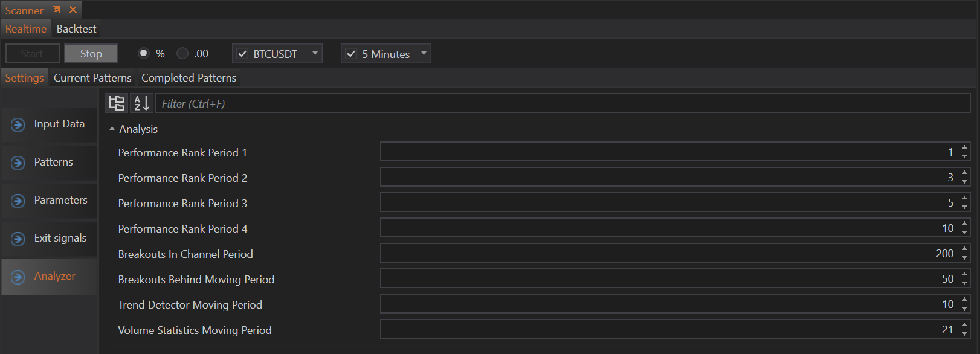980x354 pixels.
Task: Click the arrow icon next to Parameters
Action: coord(18,201)
